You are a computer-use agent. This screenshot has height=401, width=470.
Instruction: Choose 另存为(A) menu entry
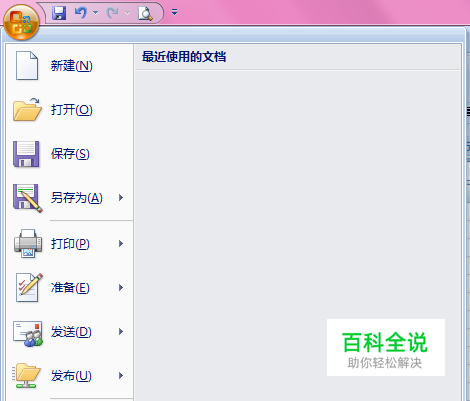77,198
